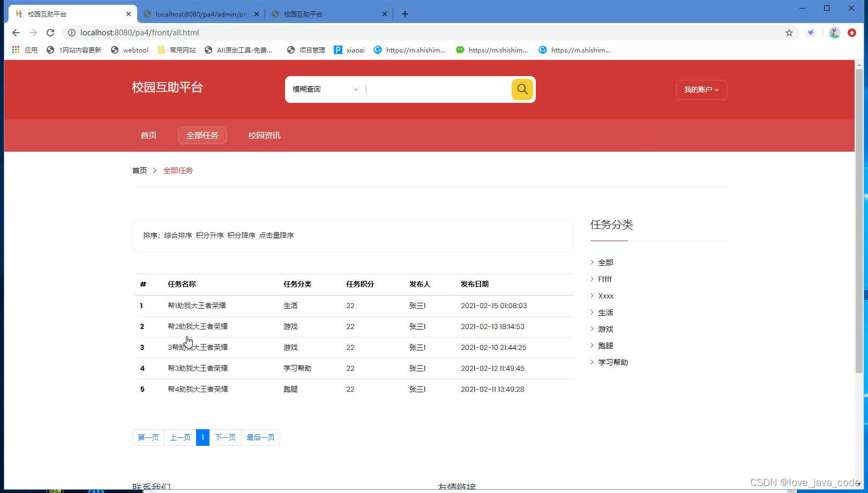
Task: Open the 常用网站 bookmark folder
Action: tap(177, 50)
